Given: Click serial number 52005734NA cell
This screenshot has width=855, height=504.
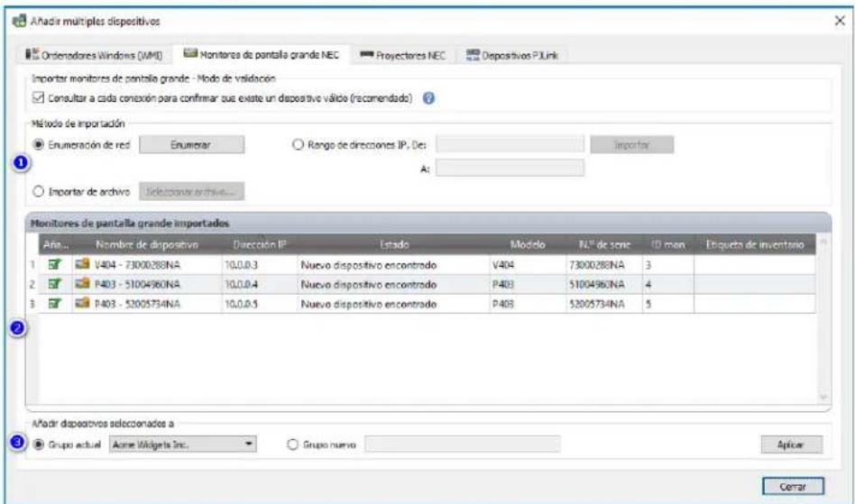Looking at the screenshot, I should coord(604,304).
